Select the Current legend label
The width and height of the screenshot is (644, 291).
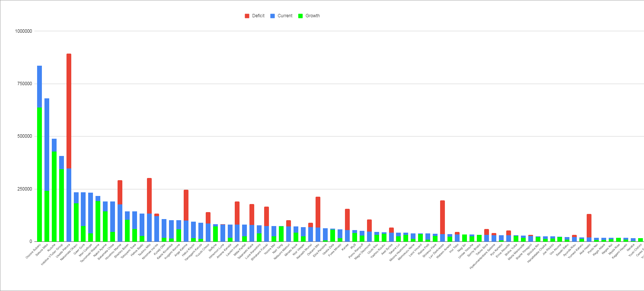tap(285, 16)
